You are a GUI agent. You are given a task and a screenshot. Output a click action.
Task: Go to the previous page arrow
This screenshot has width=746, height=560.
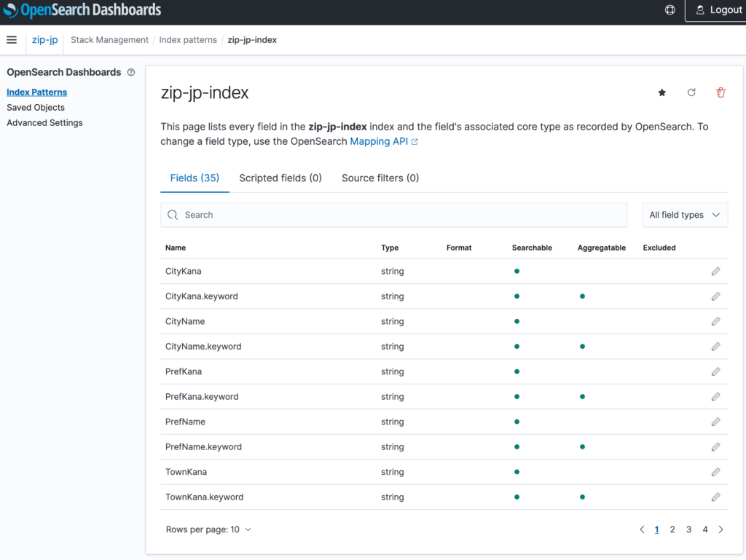[642, 529]
